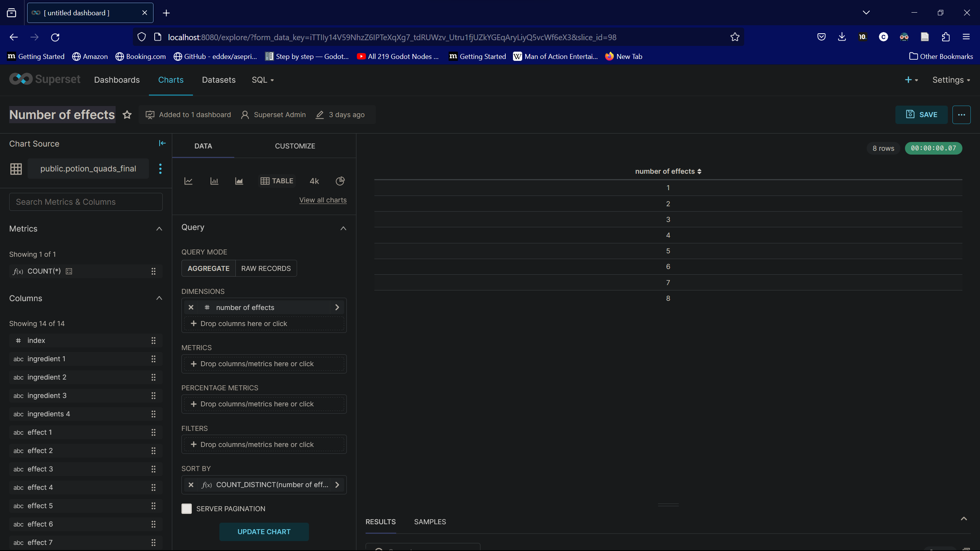Switch to the Customize tab
The width and height of the screenshot is (980, 551).
[x=295, y=146]
